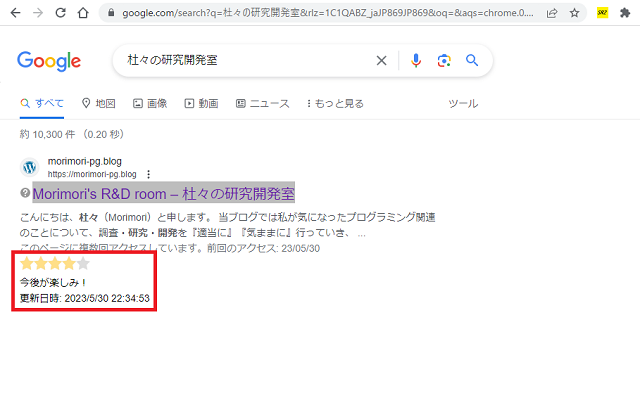Switch to the 動画 tab
The height and width of the screenshot is (400, 640).
tap(201, 104)
